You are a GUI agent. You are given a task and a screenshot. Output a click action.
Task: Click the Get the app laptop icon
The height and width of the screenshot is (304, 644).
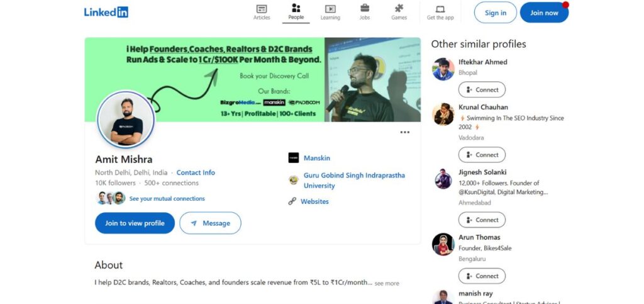(x=440, y=9)
